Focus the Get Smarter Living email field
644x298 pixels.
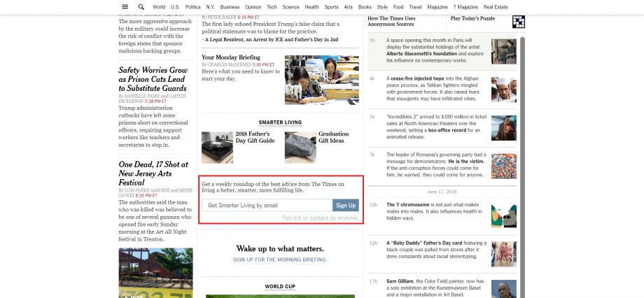click(267, 205)
